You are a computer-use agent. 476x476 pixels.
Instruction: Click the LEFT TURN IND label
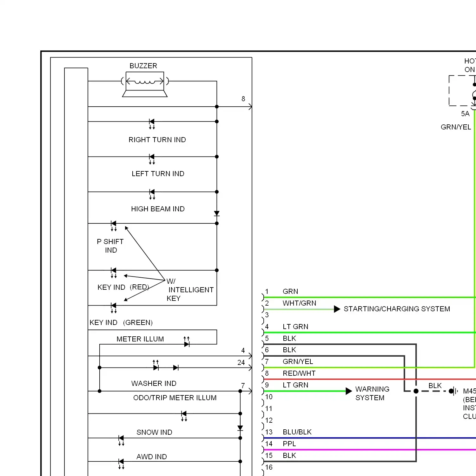(158, 174)
